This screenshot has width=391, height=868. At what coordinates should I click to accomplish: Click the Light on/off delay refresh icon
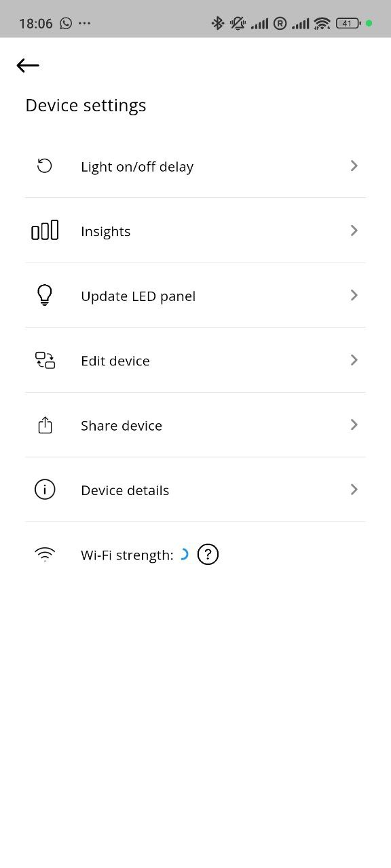coord(45,166)
